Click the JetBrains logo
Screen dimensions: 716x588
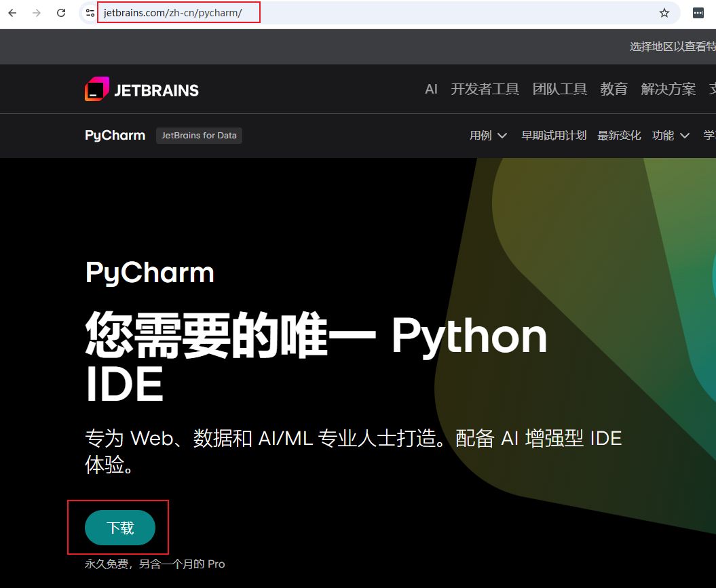tap(142, 90)
